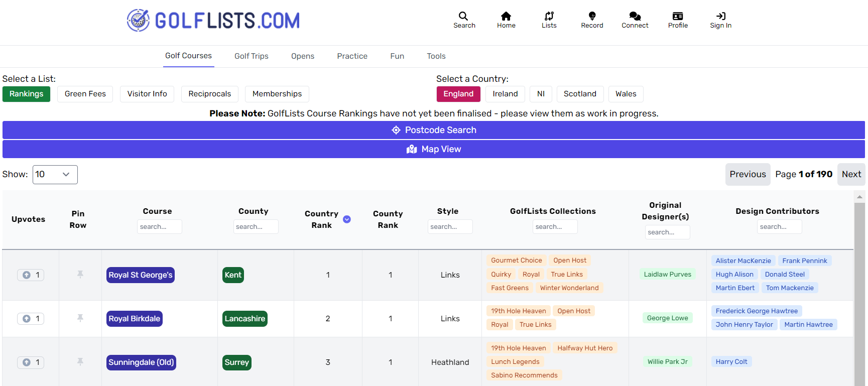This screenshot has width=868, height=386.
Task: Click the table scrollbar up arrow
Action: (859, 197)
